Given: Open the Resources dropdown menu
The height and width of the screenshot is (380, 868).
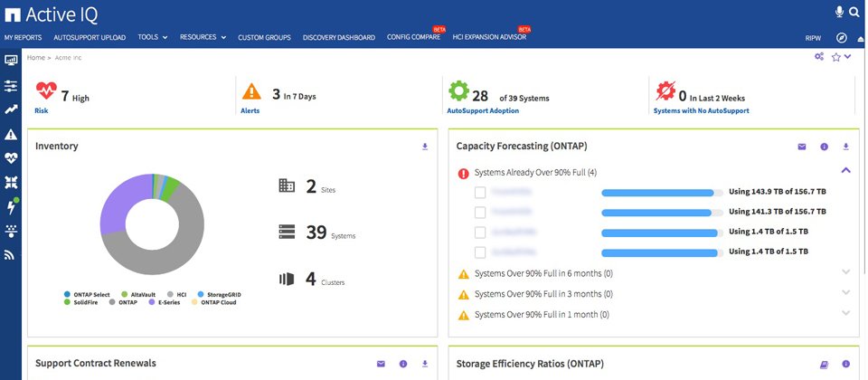Looking at the screenshot, I should click(x=203, y=37).
